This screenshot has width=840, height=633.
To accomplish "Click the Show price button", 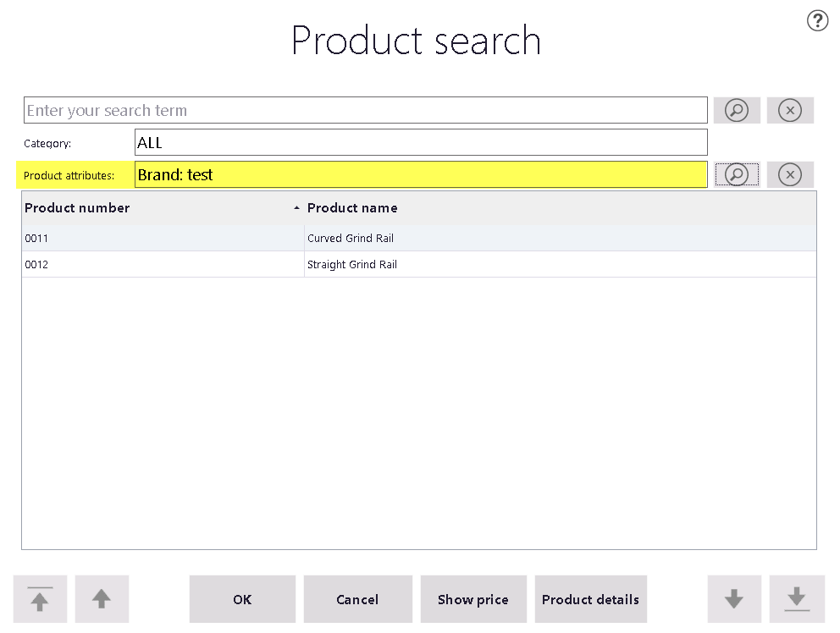I will (473, 598).
